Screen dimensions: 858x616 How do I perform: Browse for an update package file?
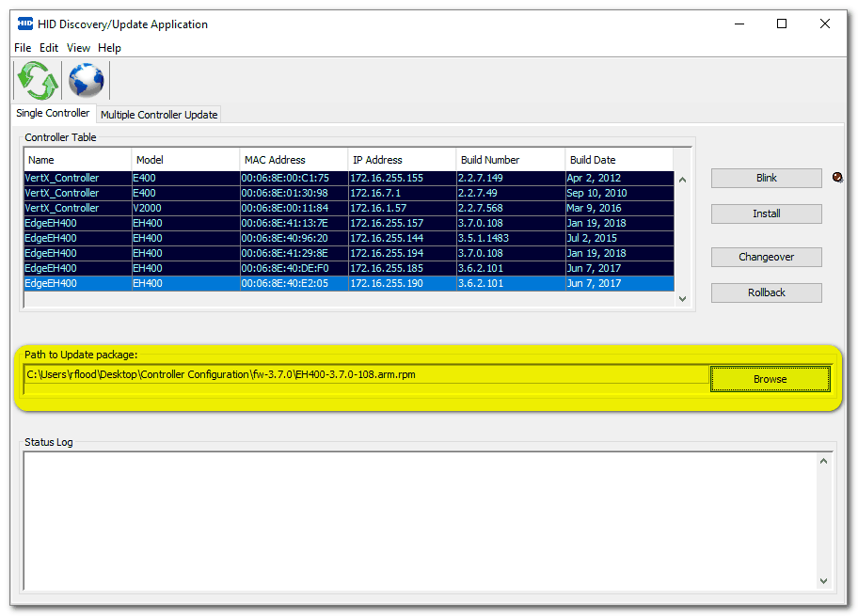click(x=770, y=379)
